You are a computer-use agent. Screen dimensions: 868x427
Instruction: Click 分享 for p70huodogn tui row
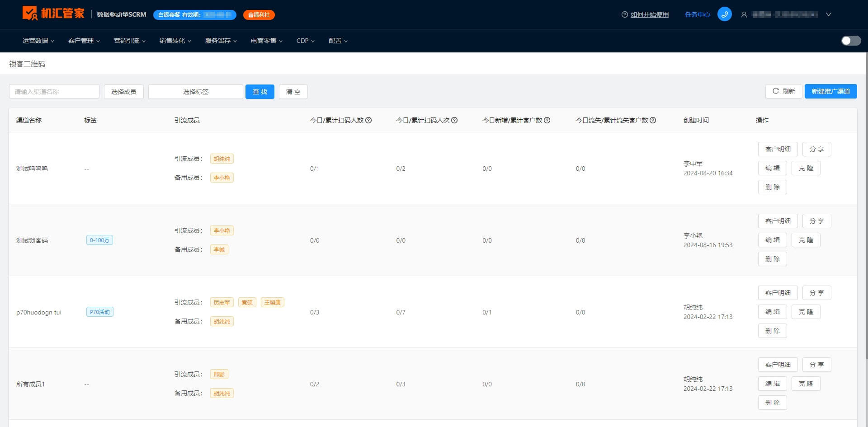click(x=817, y=293)
